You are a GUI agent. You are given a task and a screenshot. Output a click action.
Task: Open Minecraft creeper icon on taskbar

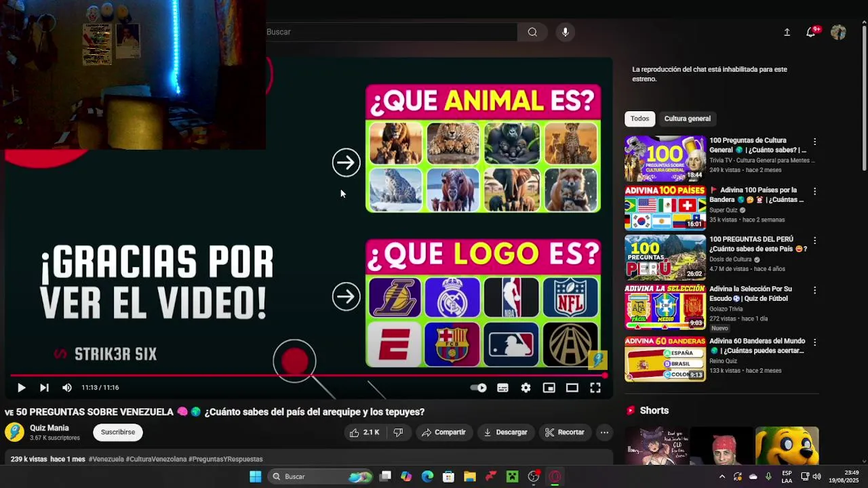click(x=512, y=476)
